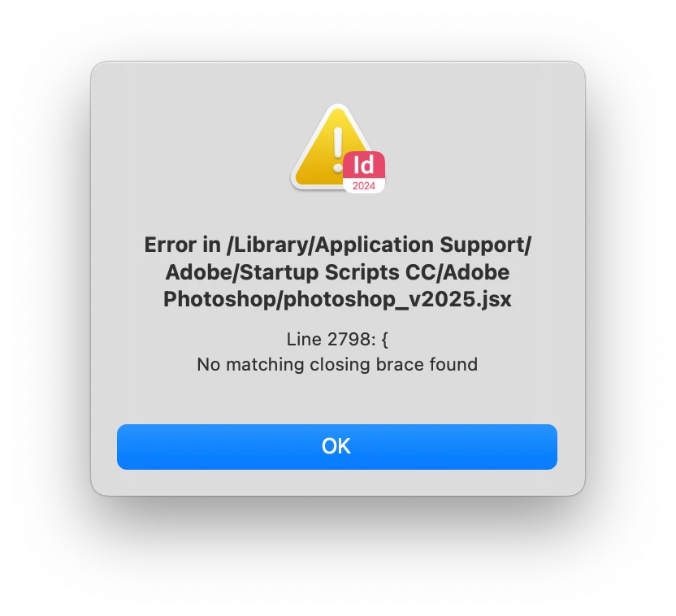Click the OK button
This screenshot has height=616, width=676.
336,447
